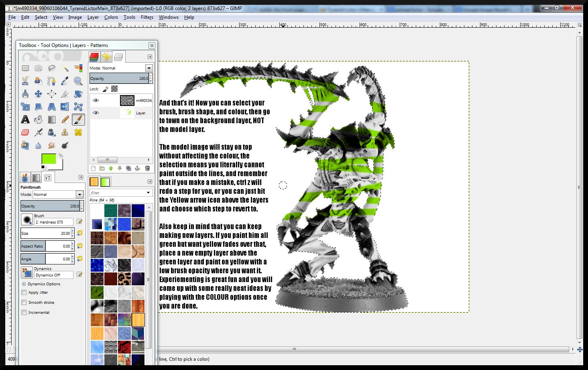
Task: Open the pattern filter dropdown arrow
Action: pyautogui.click(x=148, y=193)
